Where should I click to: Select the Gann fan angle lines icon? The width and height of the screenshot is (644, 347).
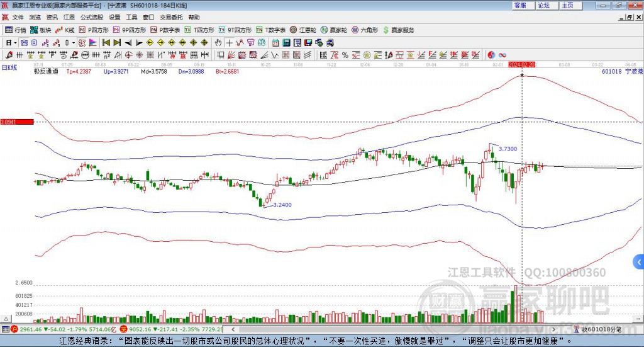(231, 55)
